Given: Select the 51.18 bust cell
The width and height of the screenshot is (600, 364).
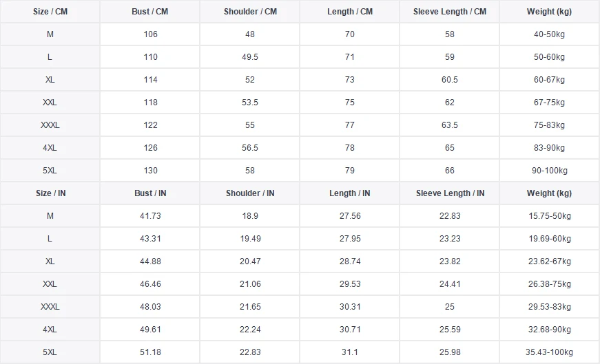Looking at the screenshot, I should click(x=150, y=352).
